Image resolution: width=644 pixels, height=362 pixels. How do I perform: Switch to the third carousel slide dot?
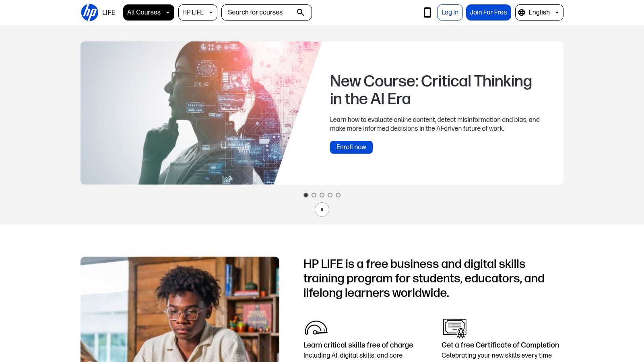[x=322, y=195]
